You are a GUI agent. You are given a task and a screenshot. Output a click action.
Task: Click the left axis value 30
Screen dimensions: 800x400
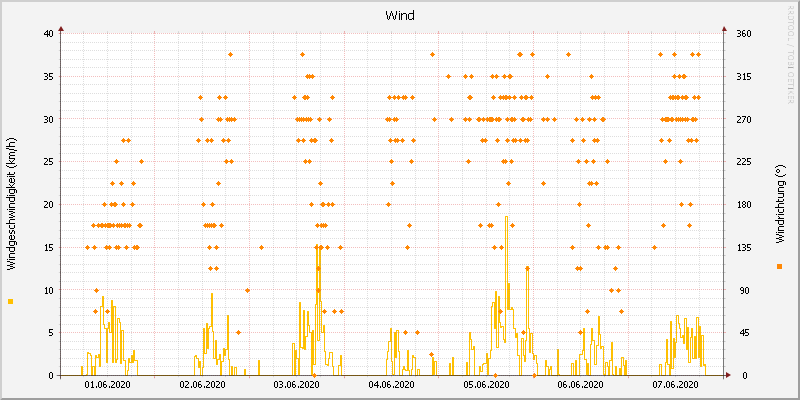coord(48,119)
